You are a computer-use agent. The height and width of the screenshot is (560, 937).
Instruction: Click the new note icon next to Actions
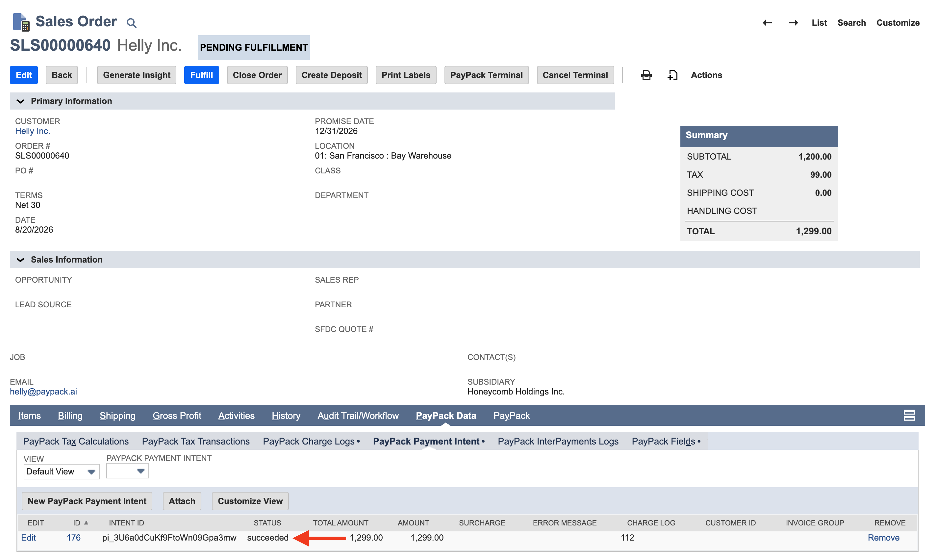coord(672,75)
